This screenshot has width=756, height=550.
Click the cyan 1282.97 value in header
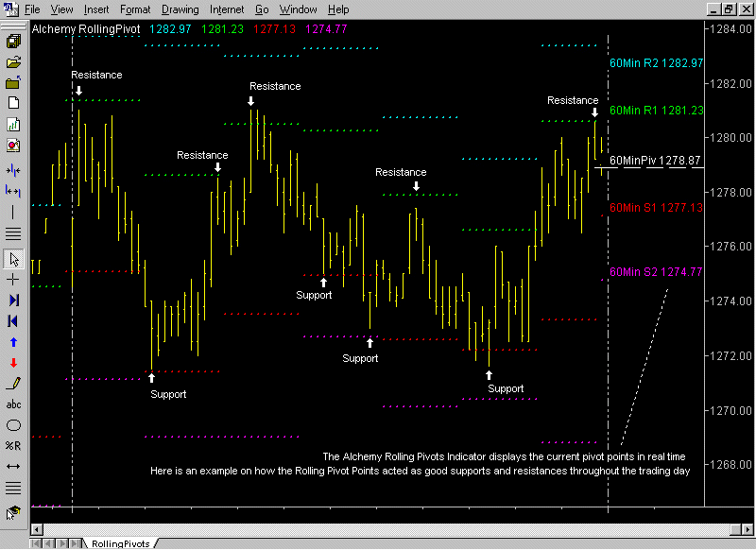click(170, 29)
